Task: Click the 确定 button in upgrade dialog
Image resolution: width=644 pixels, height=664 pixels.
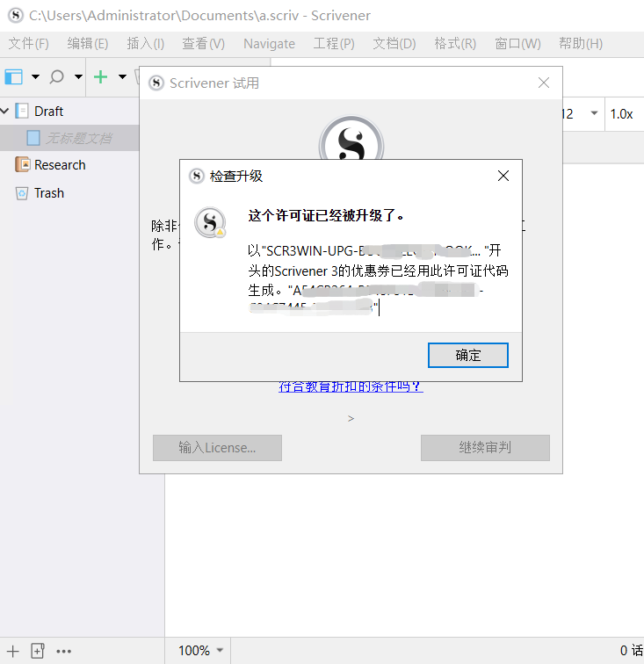Action: click(x=467, y=355)
